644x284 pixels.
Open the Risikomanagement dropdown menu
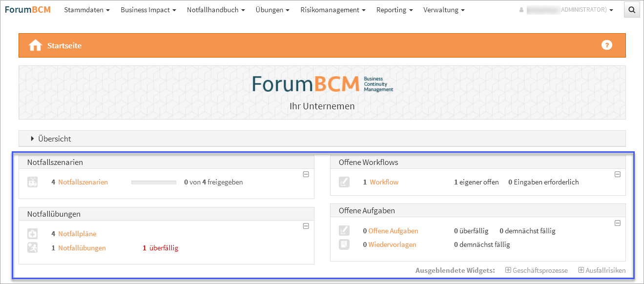tap(333, 10)
